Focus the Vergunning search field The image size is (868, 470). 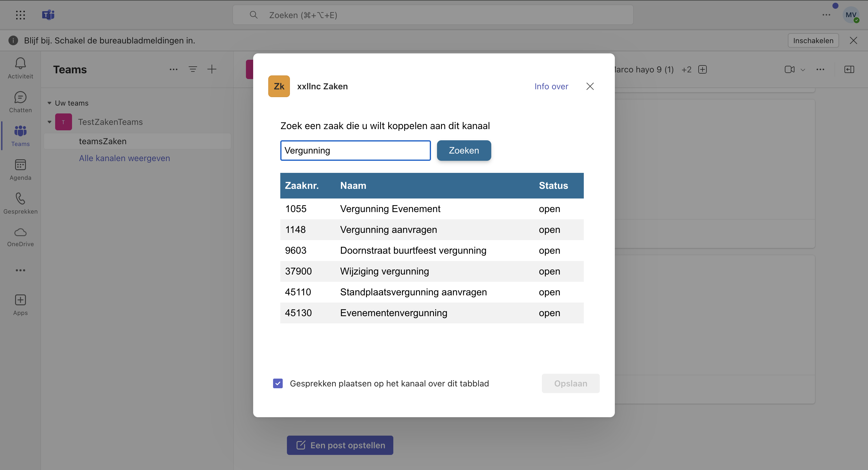(x=356, y=150)
